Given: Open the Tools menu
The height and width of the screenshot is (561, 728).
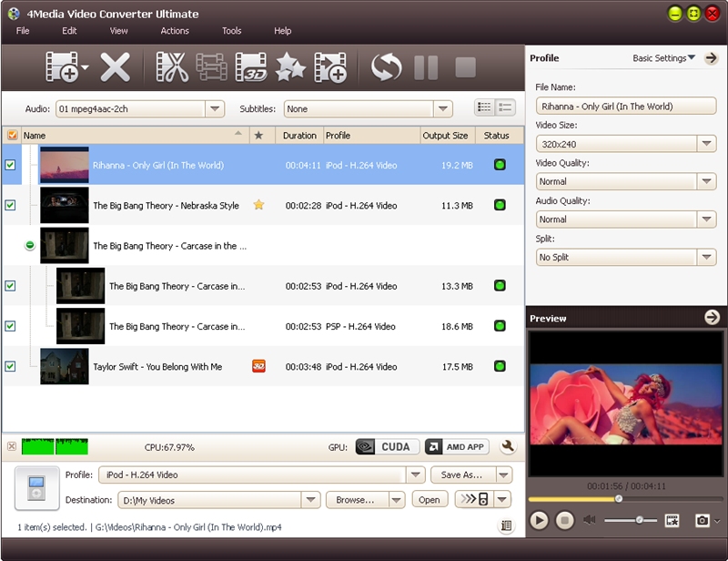Looking at the screenshot, I should coord(232,31).
